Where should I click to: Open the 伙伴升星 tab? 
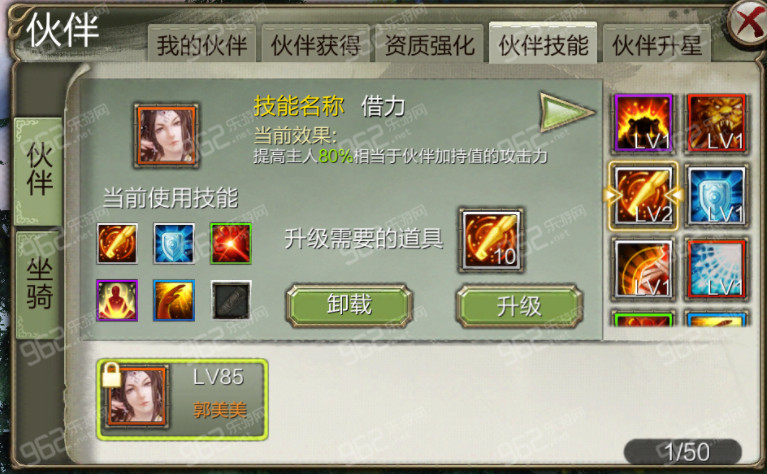point(657,45)
